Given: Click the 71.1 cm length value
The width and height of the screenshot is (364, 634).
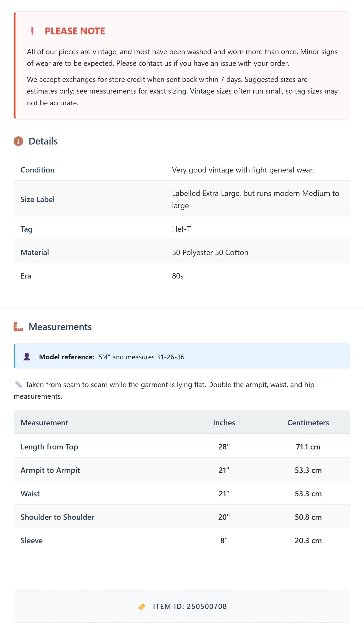Looking at the screenshot, I should click(x=308, y=447).
